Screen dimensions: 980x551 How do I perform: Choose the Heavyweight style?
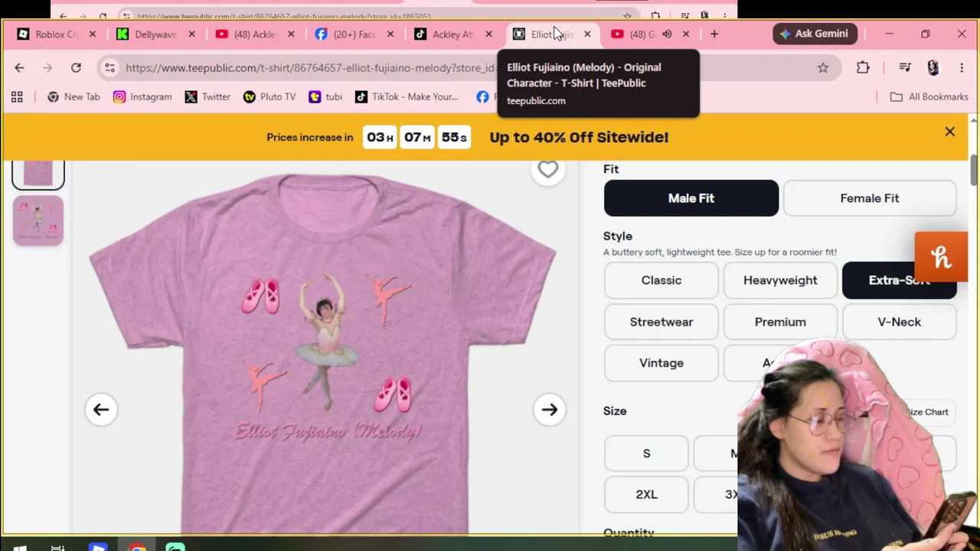pos(780,280)
